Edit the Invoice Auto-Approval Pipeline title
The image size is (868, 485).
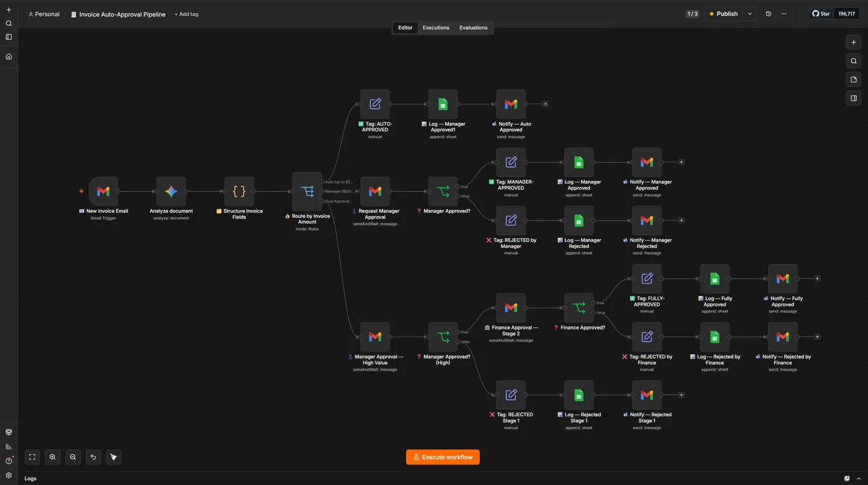tap(122, 14)
